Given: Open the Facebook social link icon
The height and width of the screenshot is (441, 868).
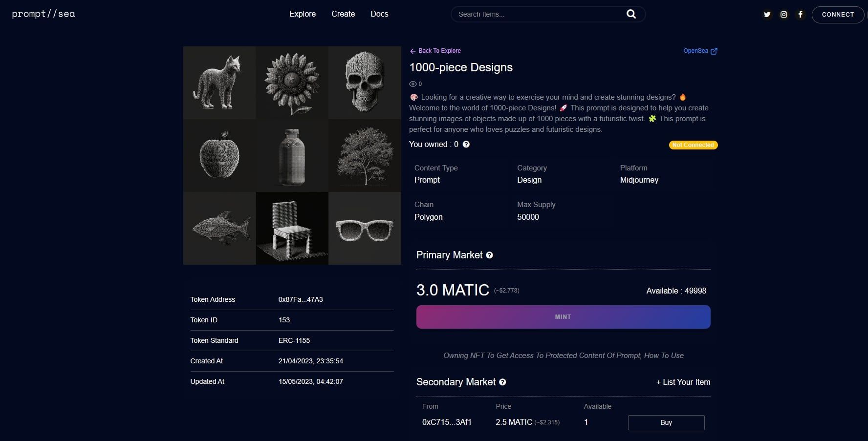Looking at the screenshot, I should coord(800,15).
